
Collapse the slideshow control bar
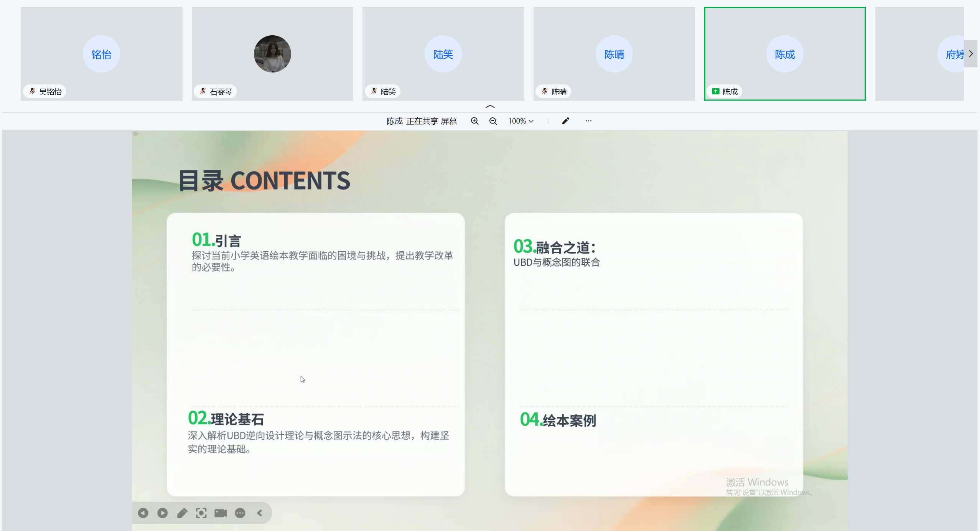[x=260, y=513]
